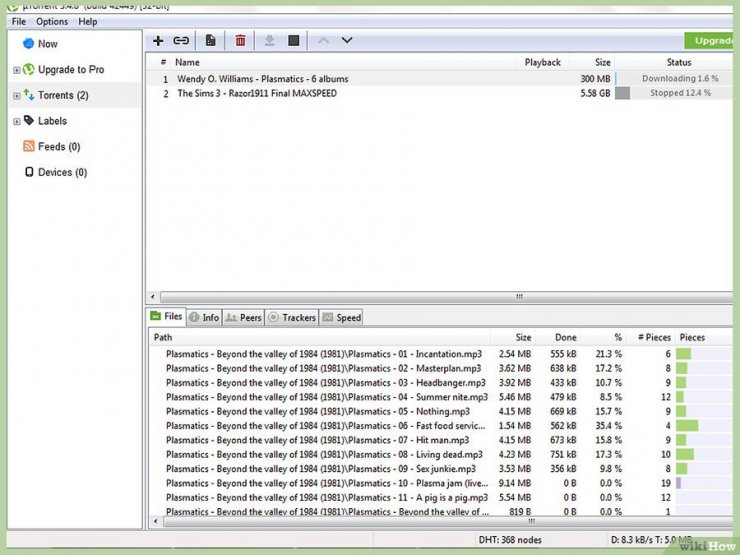Click the Stop Torrent square icon
Viewport: 740px width, 555px height.
click(294, 41)
